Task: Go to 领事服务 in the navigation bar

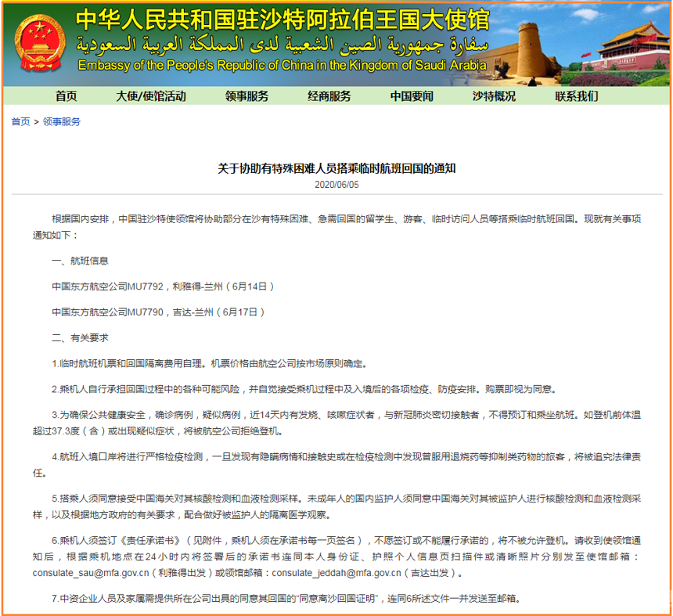Action: coord(247,96)
